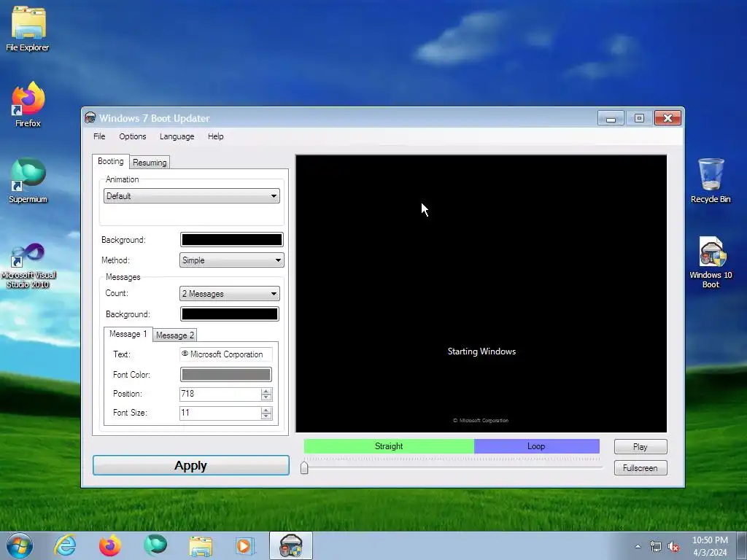Pick the boot Background color swatch
Screen dimensions: 747x560
231,239
